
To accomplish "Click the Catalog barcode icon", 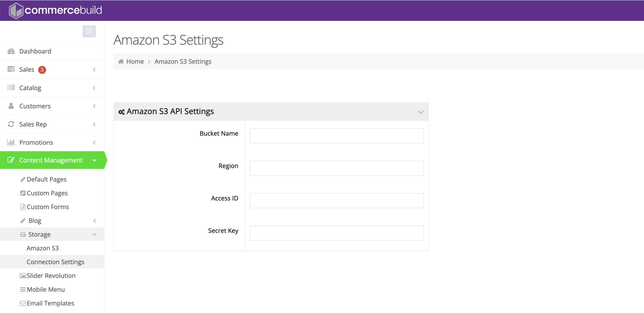I will click(x=11, y=87).
